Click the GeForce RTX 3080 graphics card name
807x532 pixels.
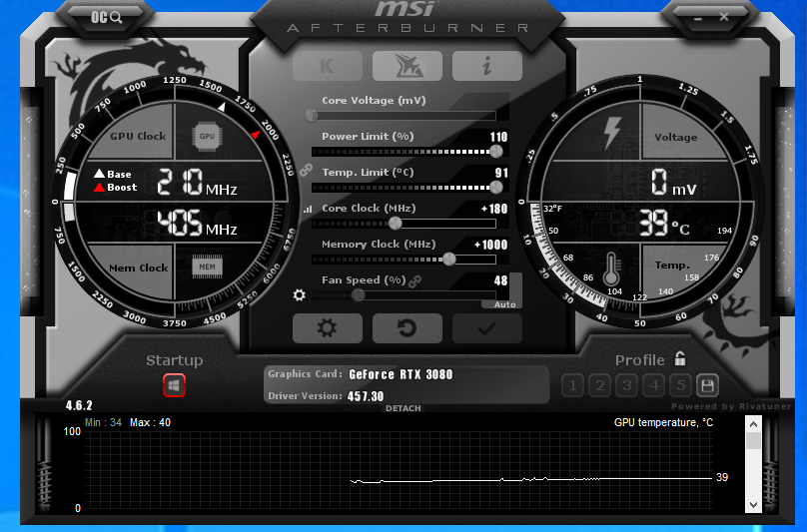[401, 374]
